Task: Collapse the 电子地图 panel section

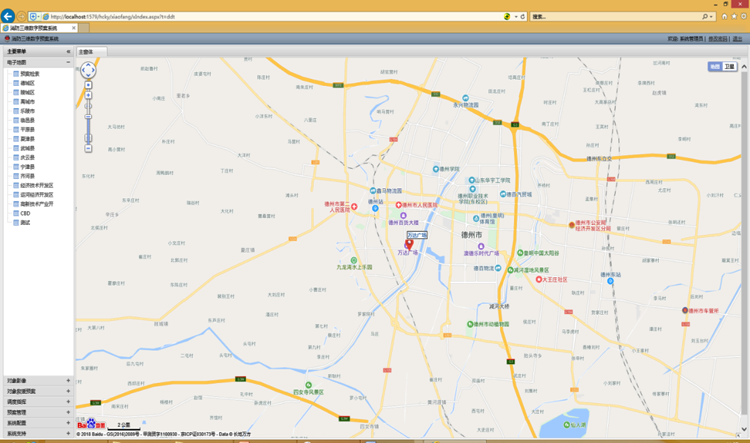Action: point(68,62)
